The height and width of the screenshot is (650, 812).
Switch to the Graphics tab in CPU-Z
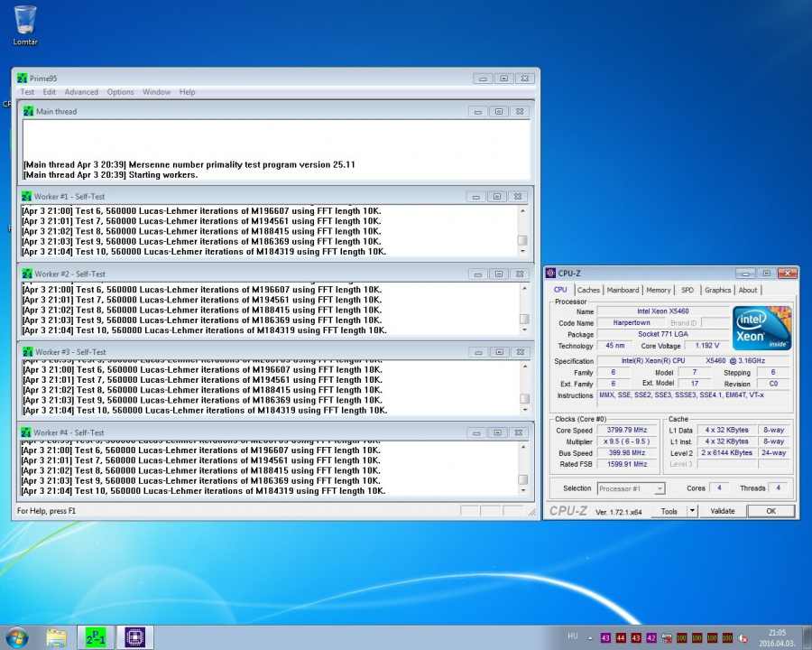click(x=717, y=291)
